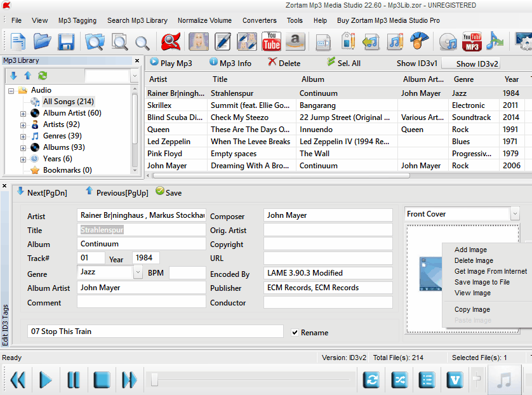Screen dimensions: 532x395
Task: Start playback with the play button
Action: point(46,380)
